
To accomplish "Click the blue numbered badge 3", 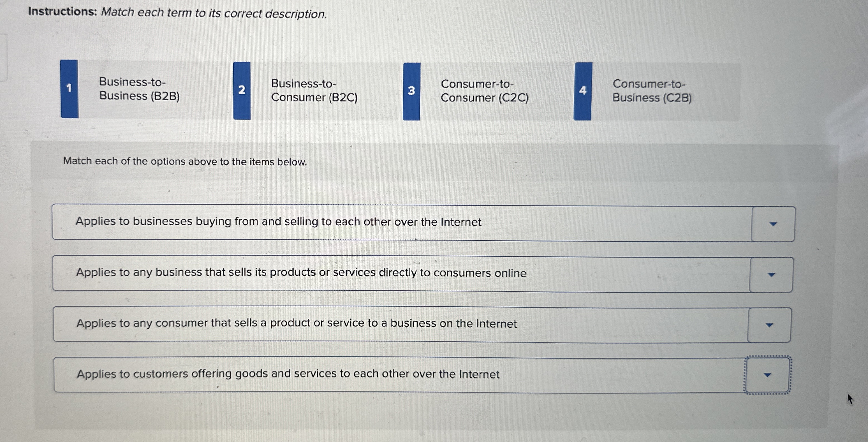I will point(412,89).
